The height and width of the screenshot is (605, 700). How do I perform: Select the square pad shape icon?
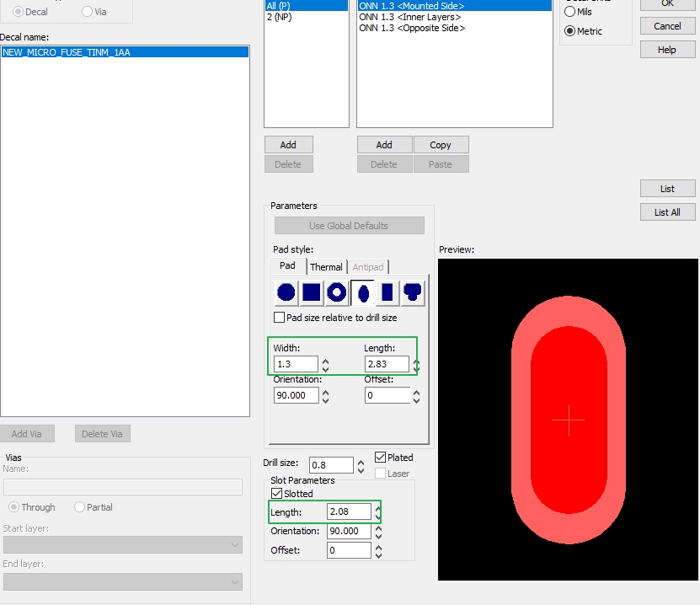(312, 293)
